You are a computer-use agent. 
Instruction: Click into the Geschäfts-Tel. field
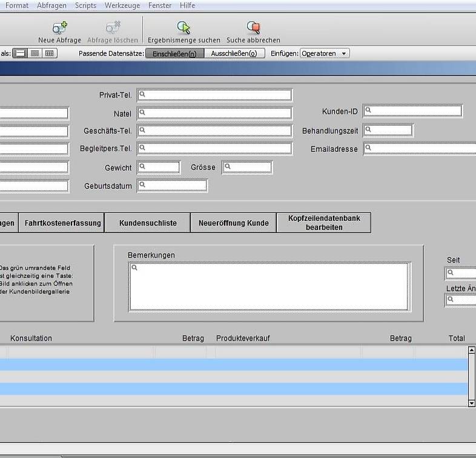[x=214, y=131]
